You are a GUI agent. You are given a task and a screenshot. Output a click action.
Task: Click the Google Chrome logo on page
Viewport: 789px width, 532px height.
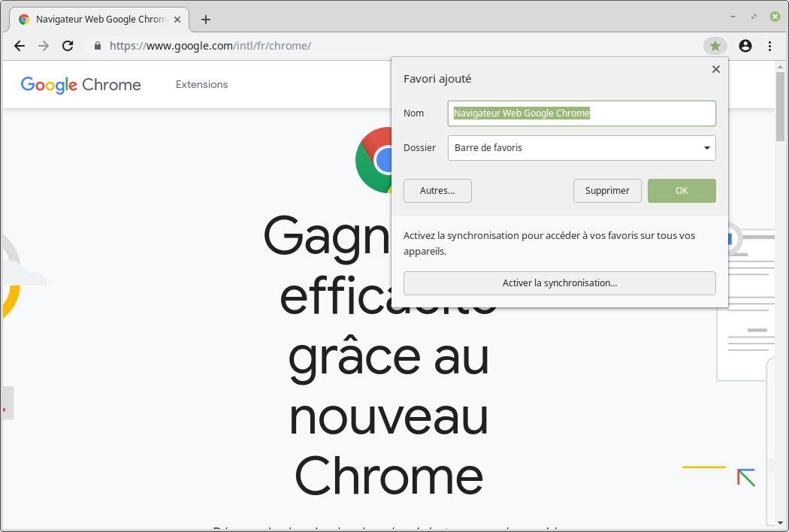pyautogui.click(x=81, y=85)
